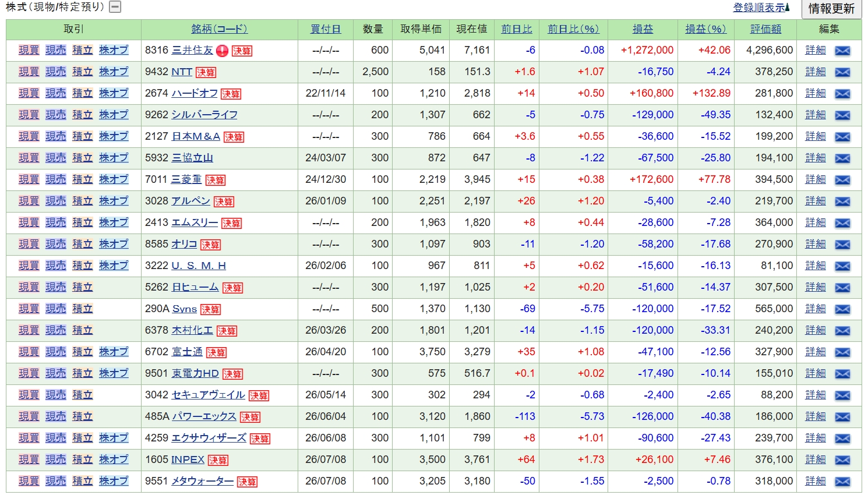Sort the table by 評価額
868x502 pixels.
click(765, 29)
